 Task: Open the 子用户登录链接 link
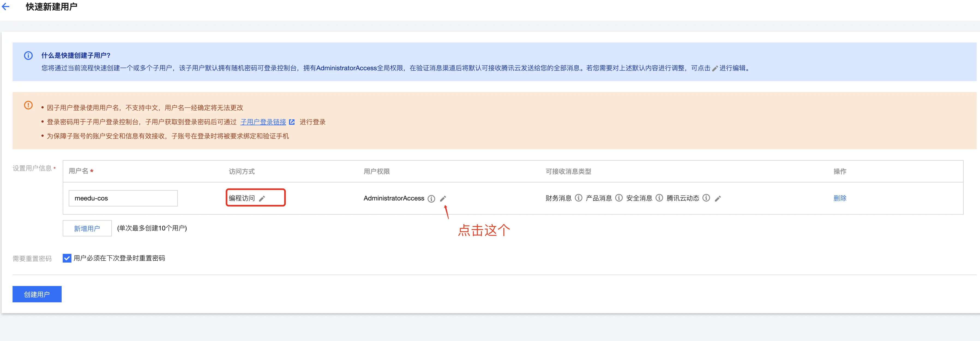click(263, 122)
